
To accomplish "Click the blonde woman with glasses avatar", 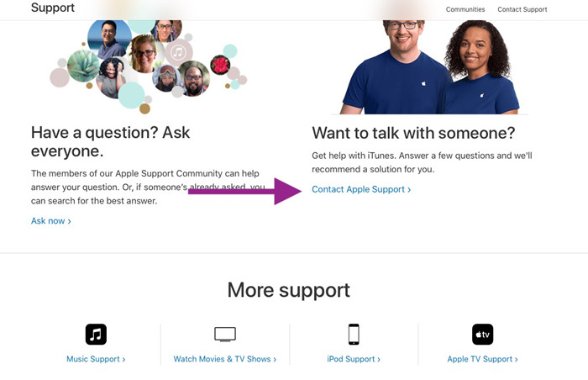I will 144,54.
